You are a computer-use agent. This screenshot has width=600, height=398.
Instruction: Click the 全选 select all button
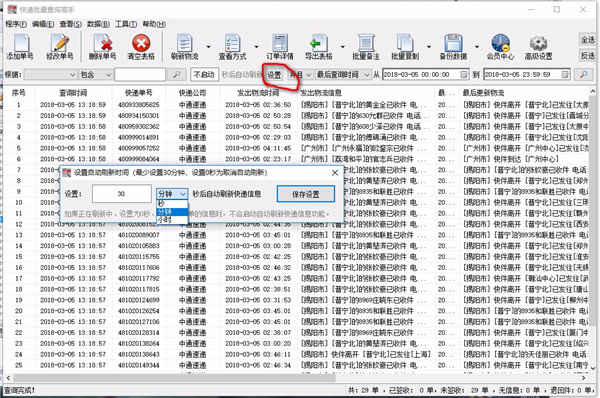click(588, 40)
